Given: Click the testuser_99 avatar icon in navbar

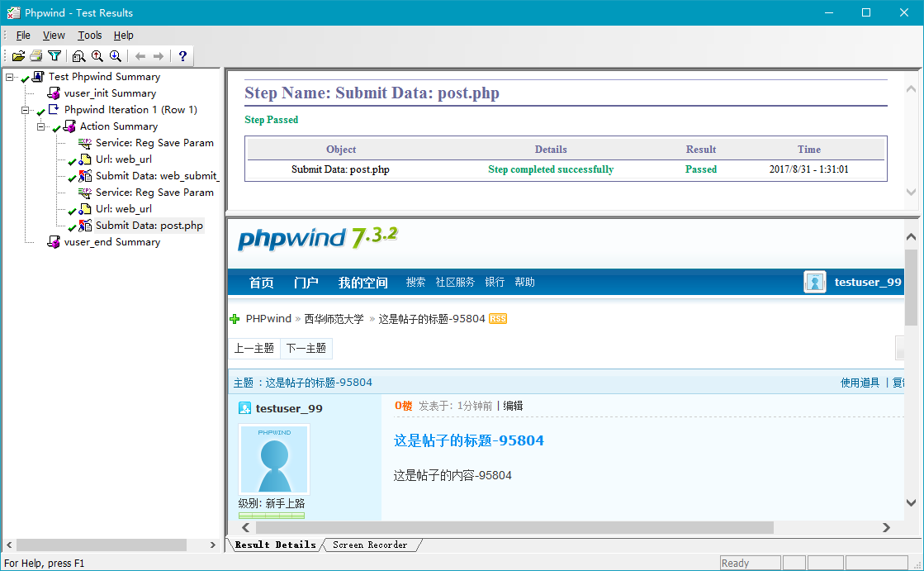Looking at the screenshot, I should [x=815, y=282].
